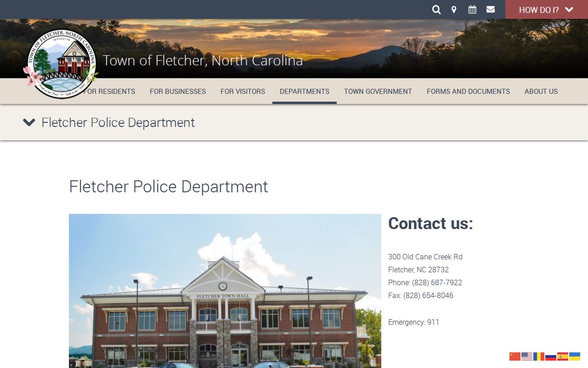The width and height of the screenshot is (588, 368).
Task: Collapse the Fletcher Police Department section chevron
Action: click(29, 122)
